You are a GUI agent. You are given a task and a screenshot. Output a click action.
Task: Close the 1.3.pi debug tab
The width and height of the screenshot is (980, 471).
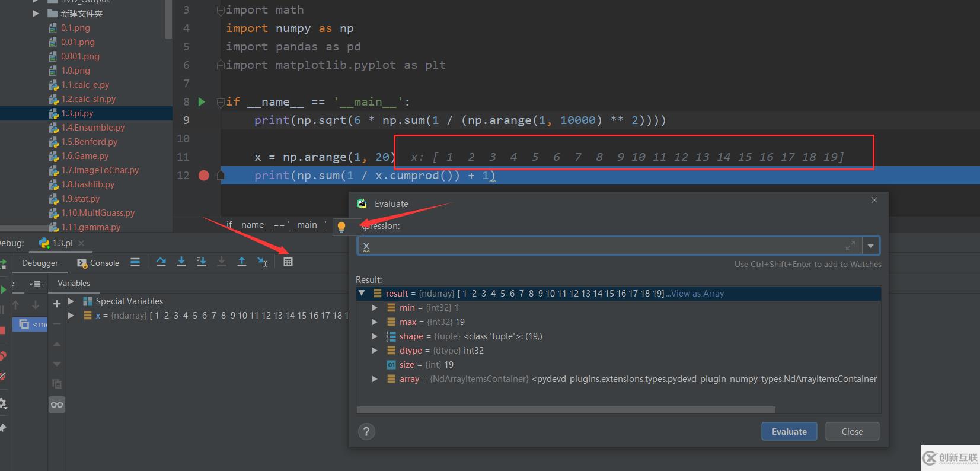coord(81,243)
